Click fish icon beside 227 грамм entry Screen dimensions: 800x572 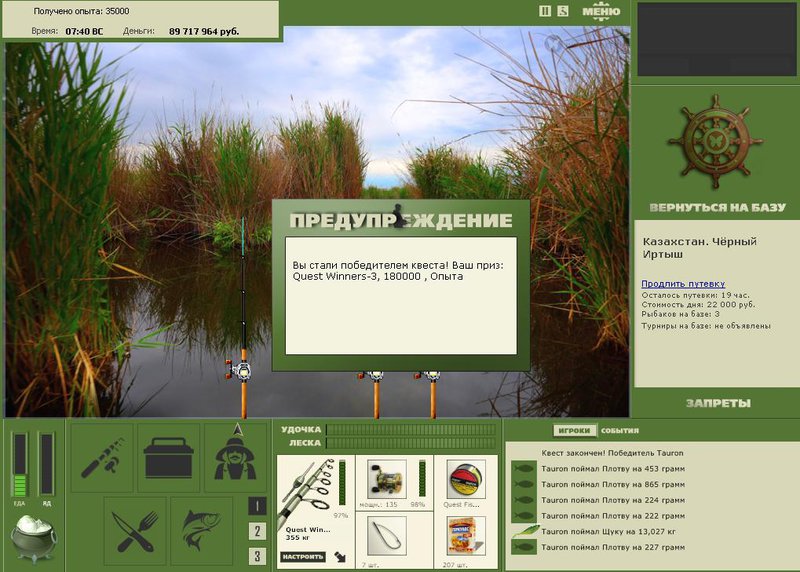[524, 547]
